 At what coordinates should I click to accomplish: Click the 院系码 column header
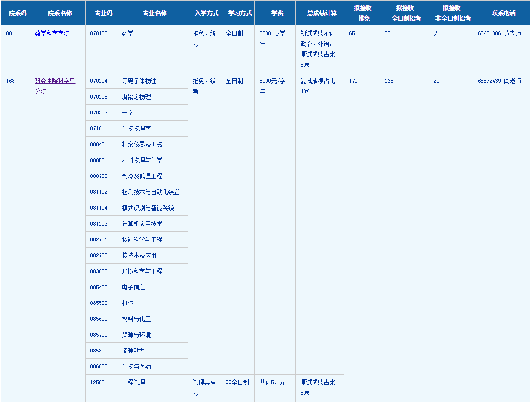pos(17,13)
